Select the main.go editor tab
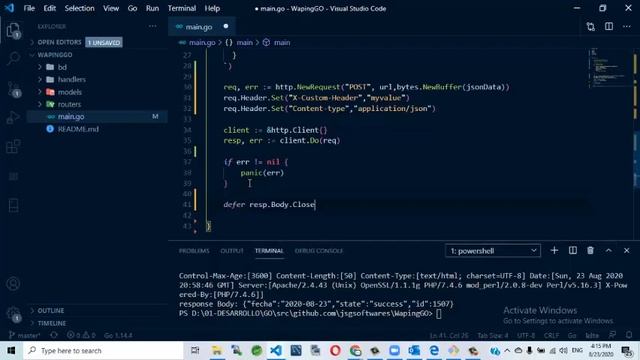 [x=202, y=27]
